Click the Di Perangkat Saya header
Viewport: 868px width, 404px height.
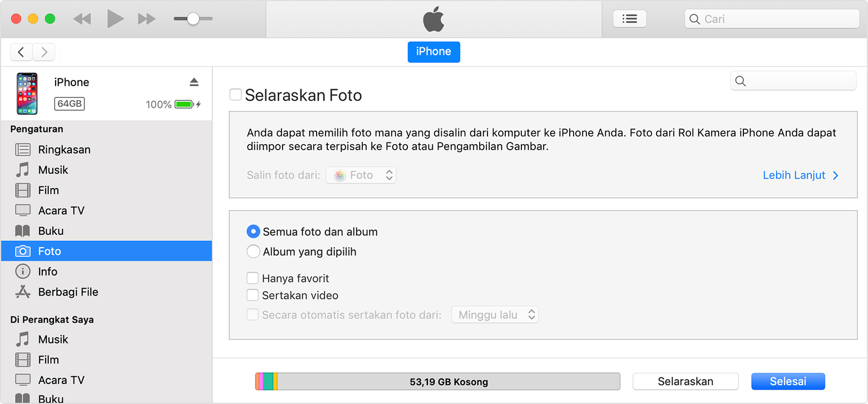pyautogui.click(x=52, y=320)
